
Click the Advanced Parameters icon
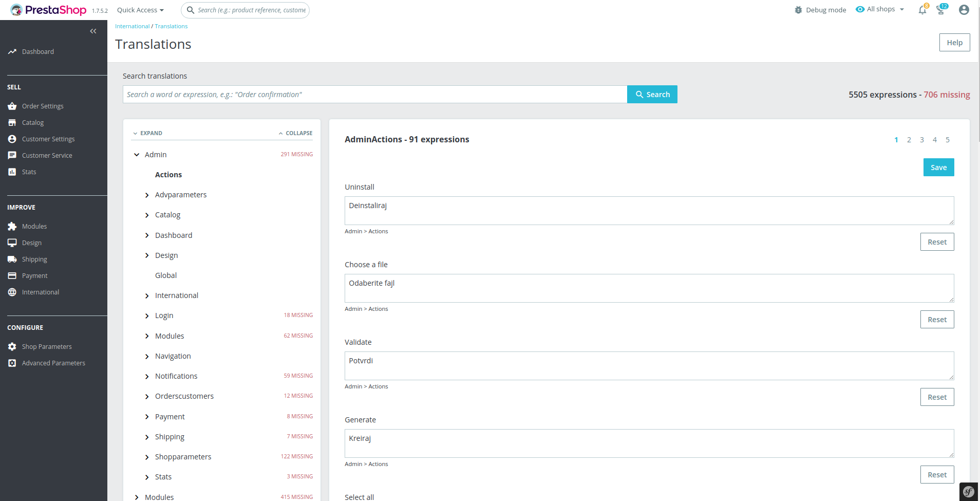point(12,363)
